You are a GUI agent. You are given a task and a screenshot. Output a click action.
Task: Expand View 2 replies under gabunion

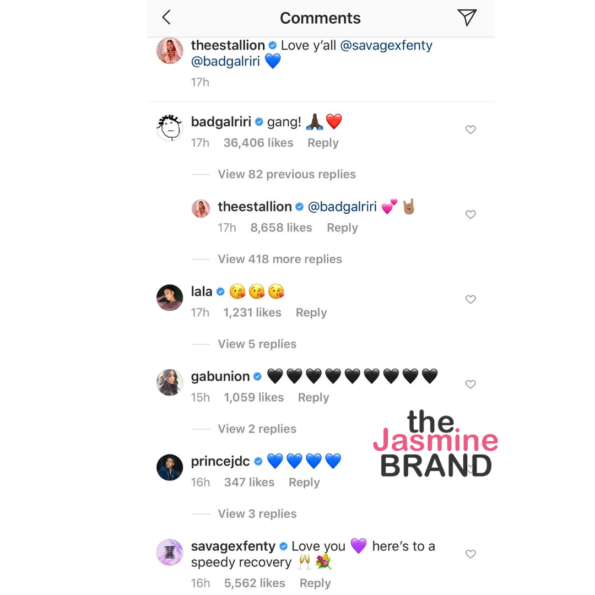[257, 429]
